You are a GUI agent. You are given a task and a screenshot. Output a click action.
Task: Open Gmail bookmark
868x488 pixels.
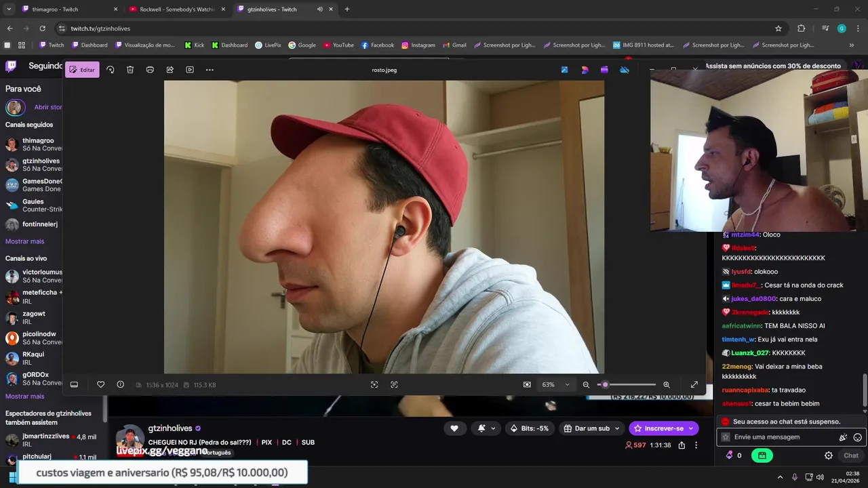coord(454,45)
